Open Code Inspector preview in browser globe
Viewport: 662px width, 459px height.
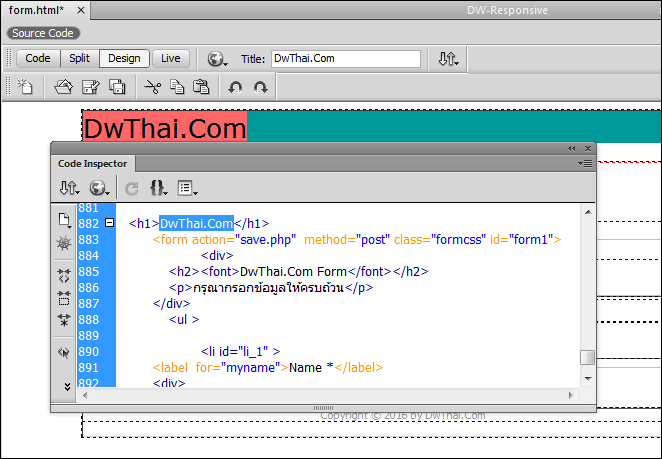(x=99, y=188)
